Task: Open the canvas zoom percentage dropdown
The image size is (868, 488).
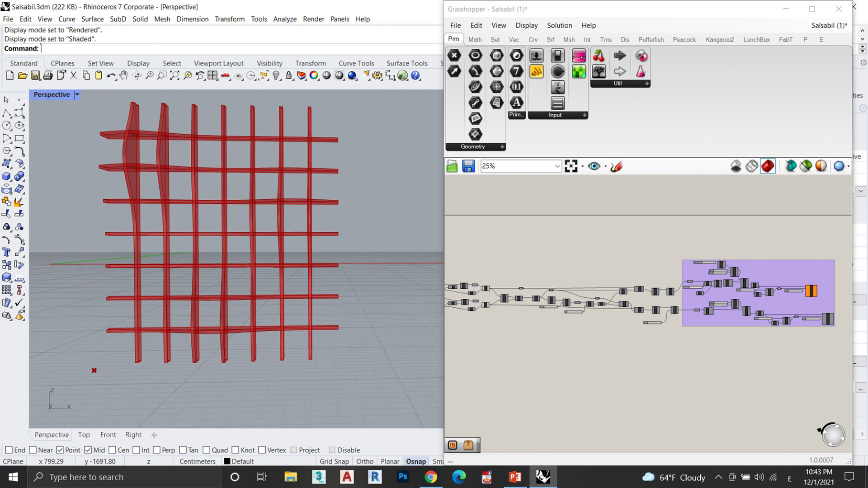Action: (557, 166)
